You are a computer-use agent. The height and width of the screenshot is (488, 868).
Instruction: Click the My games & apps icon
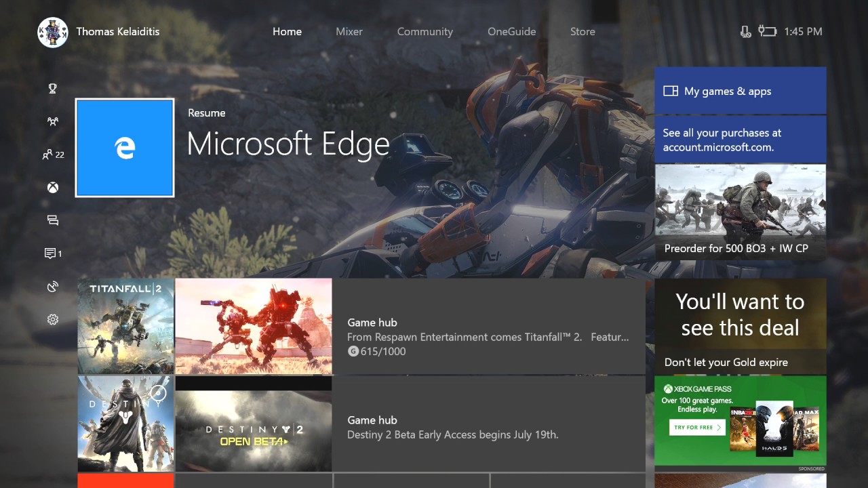(671, 91)
